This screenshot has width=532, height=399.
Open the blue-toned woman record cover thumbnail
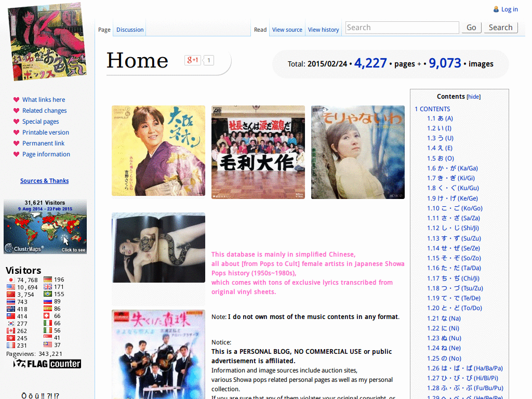(358, 152)
